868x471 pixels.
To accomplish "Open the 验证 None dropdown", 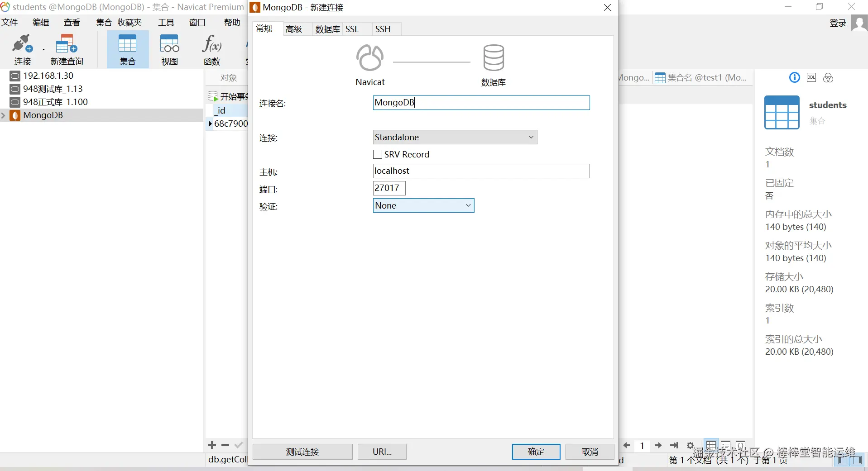I will [423, 205].
